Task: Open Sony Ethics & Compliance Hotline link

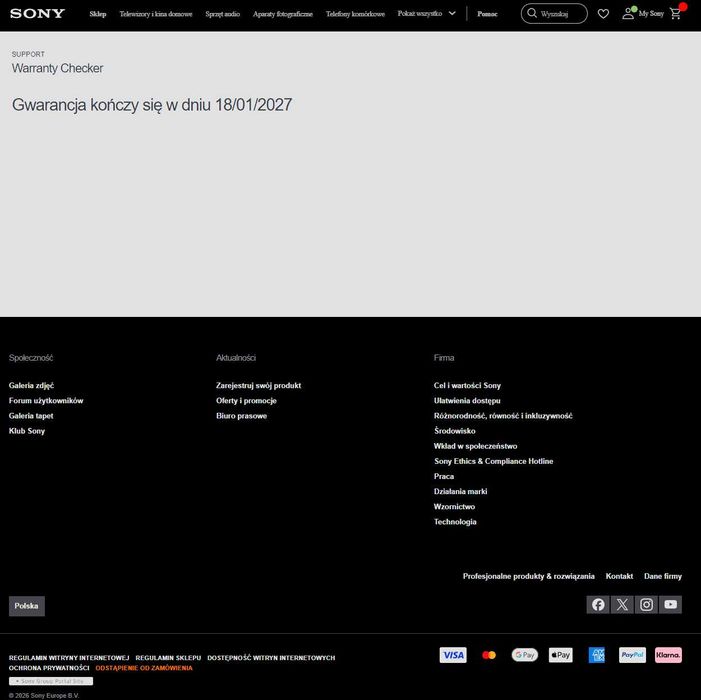Action: [494, 461]
